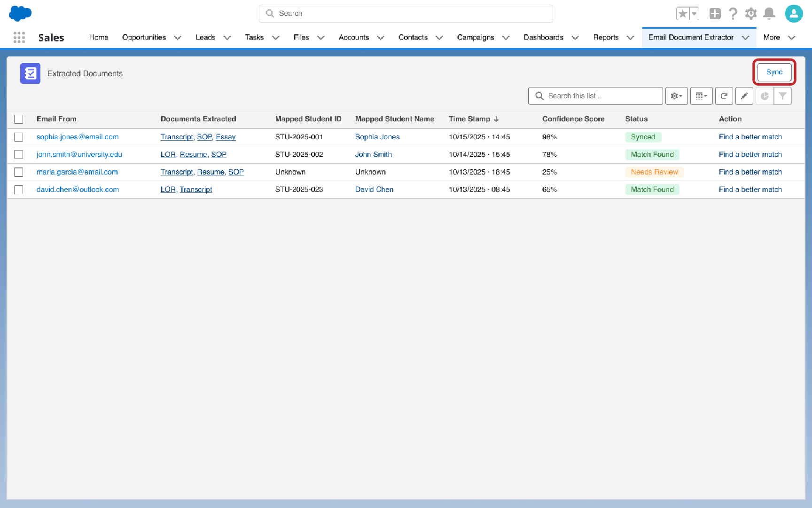Viewport: 812px width, 508px height.
Task: Click the pencil edit list icon
Action: click(744, 96)
